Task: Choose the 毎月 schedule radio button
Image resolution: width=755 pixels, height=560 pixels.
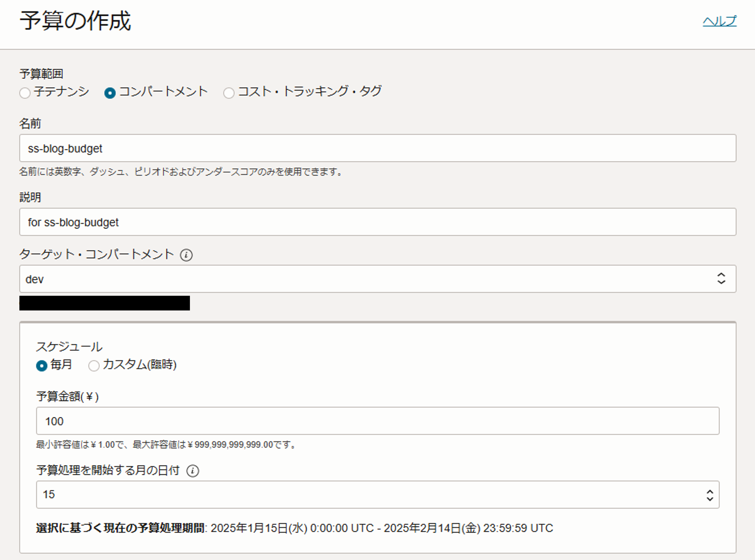Action: click(42, 366)
